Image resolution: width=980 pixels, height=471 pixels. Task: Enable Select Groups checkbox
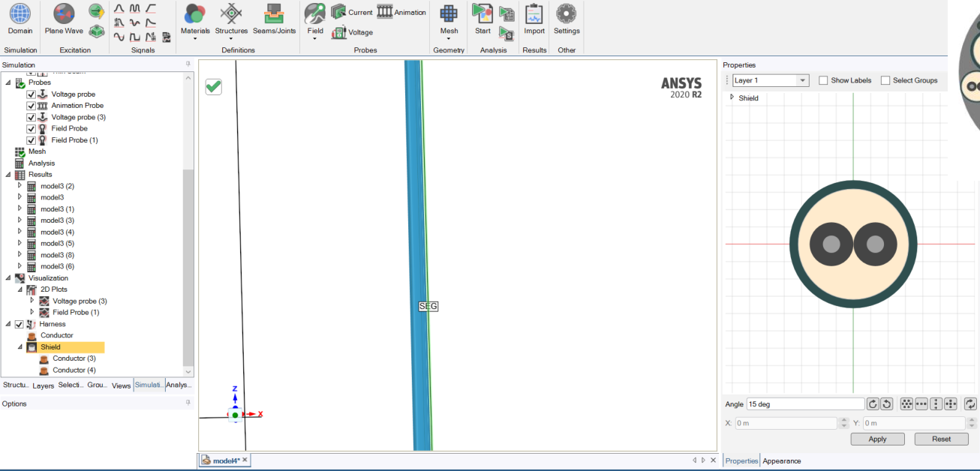tap(885, 80)
